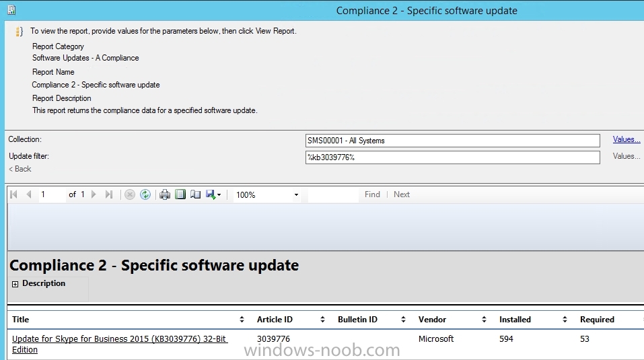Image resolution: width=644 pixels, height=360 pixels.
Task: Go to next report page
Action: pos(94,194)
